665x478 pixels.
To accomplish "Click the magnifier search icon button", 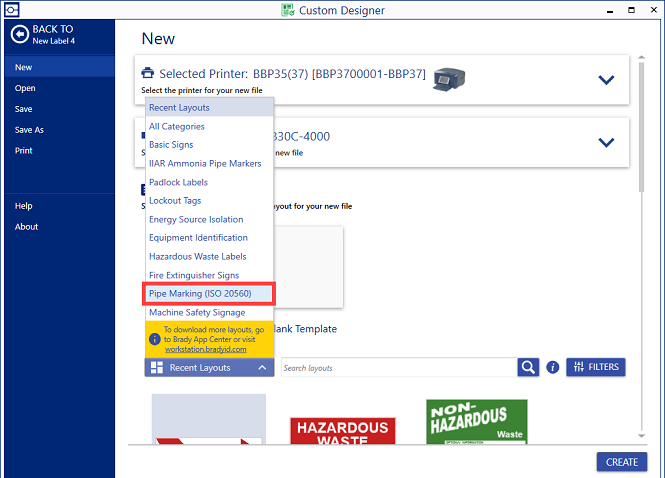I will coord(528,367).
